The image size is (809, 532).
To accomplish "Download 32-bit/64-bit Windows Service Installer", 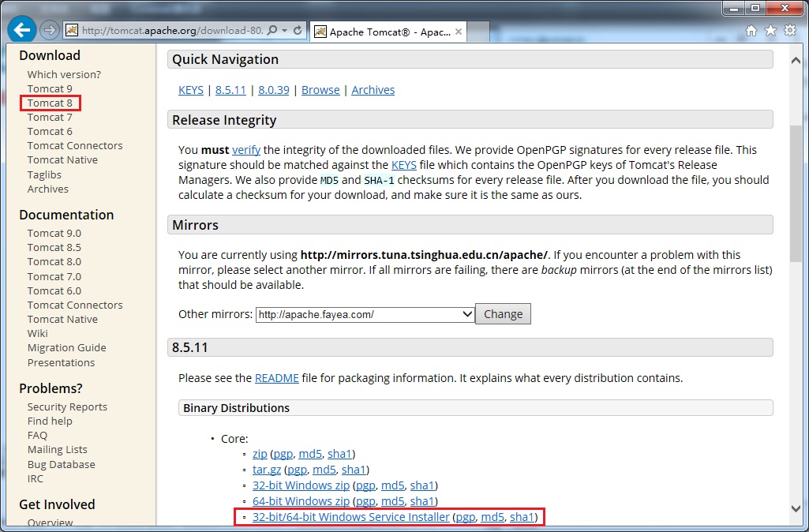I will [x=351, y=517].
